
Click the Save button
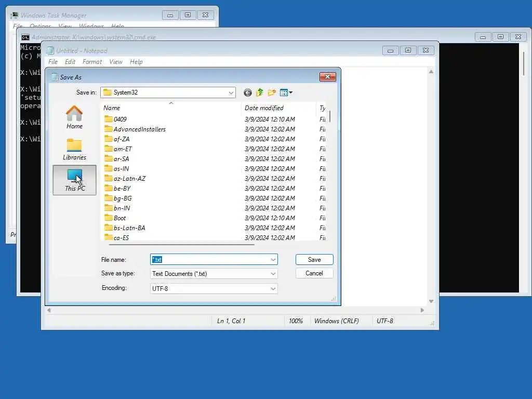click(x=314, y=260)
